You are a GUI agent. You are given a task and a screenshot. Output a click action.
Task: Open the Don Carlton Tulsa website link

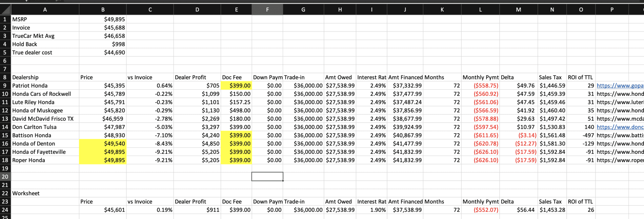(x=620, y=127)
